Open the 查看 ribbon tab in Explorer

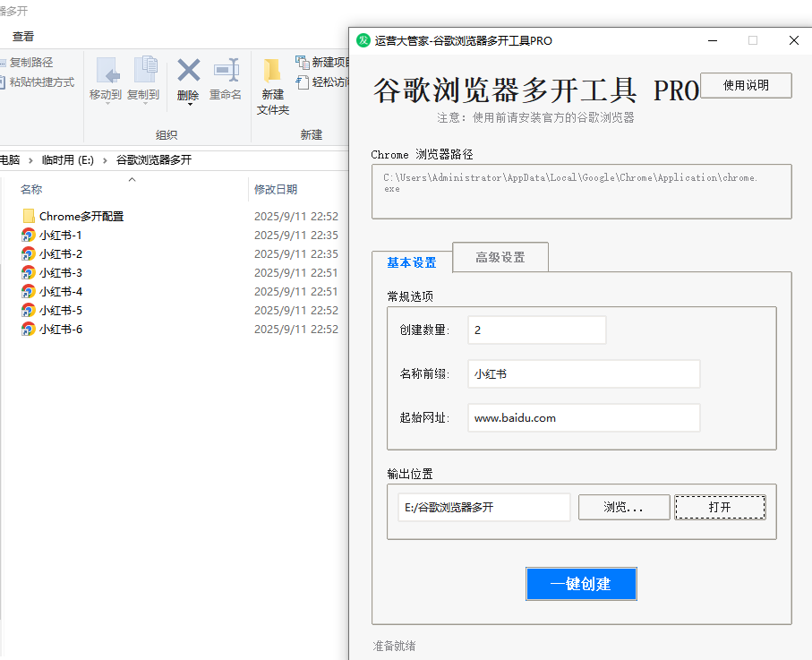(x=22, y=37)
